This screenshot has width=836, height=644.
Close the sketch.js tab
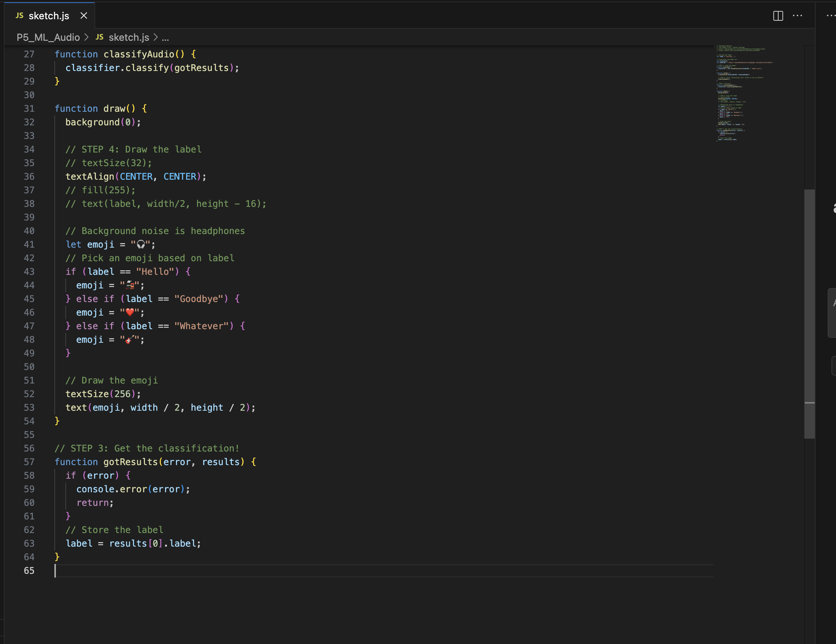pyautogui.click(x=84, y=16)
